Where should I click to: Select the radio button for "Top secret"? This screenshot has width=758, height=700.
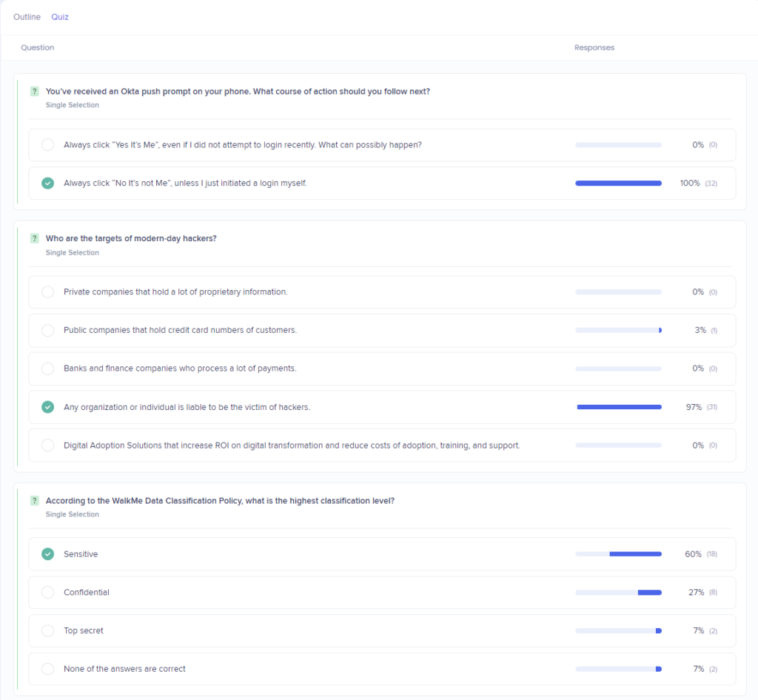point(47,630)
